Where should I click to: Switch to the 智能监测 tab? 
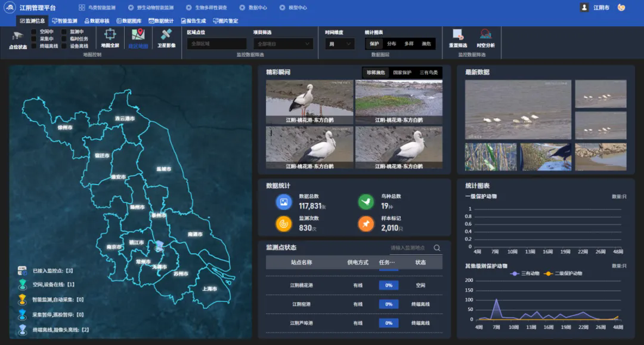(x=64, y=21)
